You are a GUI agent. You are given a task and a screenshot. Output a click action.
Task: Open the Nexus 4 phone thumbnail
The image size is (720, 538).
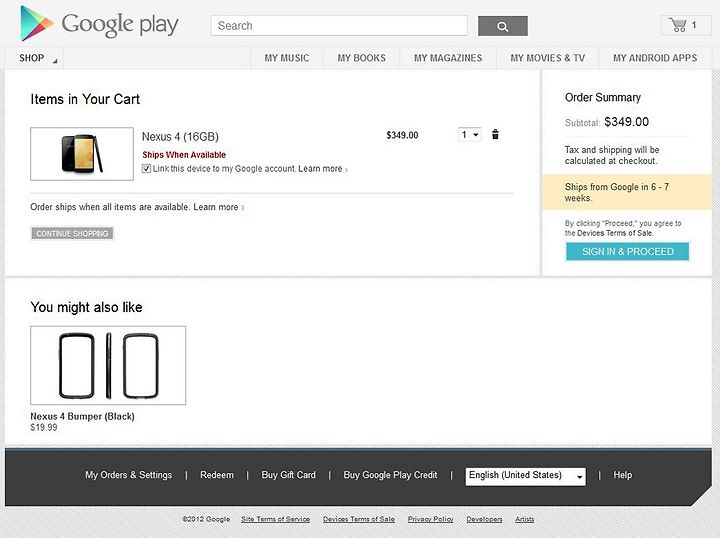click(82, 154)
